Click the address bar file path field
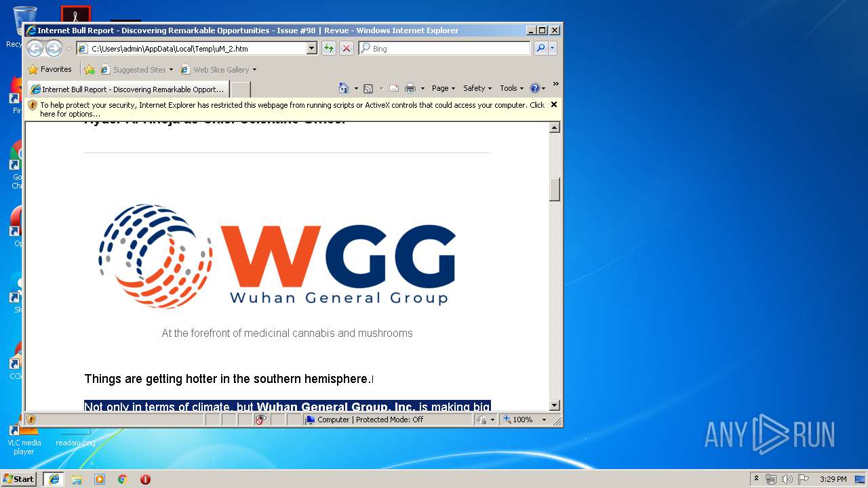 pyautogui.click(x=197, y=48)
